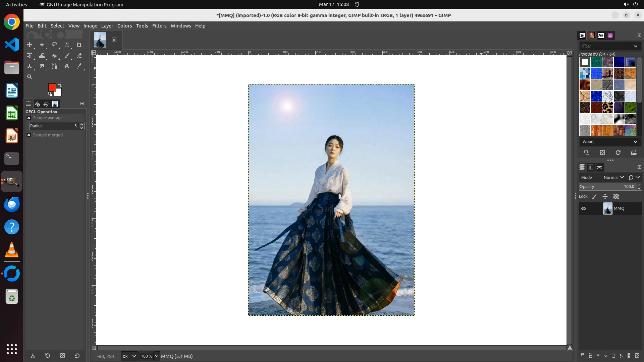This screenshot has height=362, width=644.
Task: Pick the Bucket Fill tool
Action: [54, 56]
